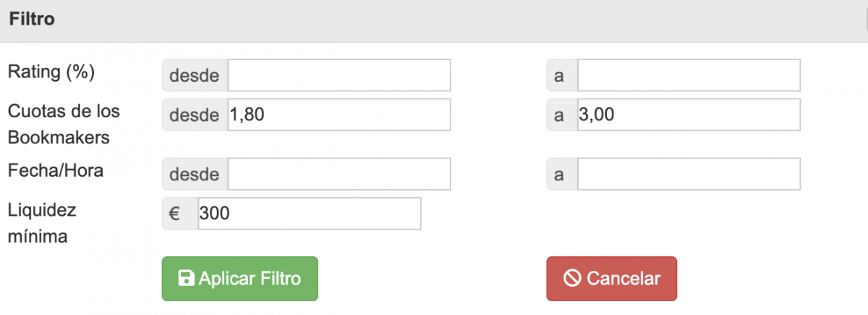This screenshot has height=315, width=868.
Task: Click the minimum liquidity field showing 300
Action: coord(310,214)
